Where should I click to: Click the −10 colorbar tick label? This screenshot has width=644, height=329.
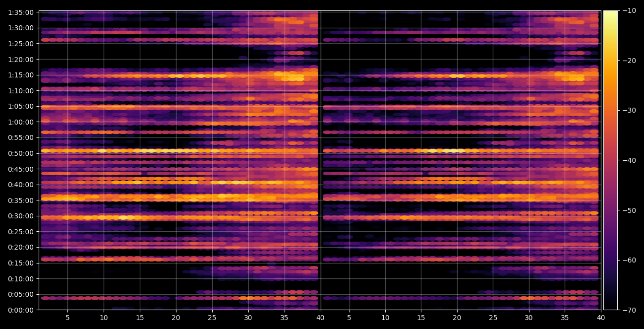tap(629, 10)
